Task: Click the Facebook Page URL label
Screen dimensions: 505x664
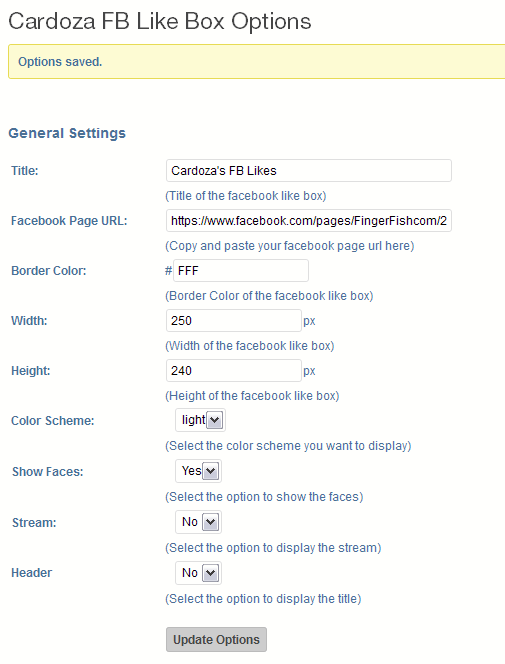Action: tap(69, 221)
